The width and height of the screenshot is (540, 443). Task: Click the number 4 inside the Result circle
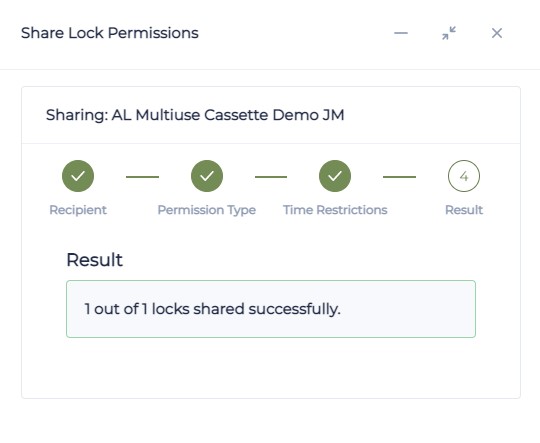point(464,176)
